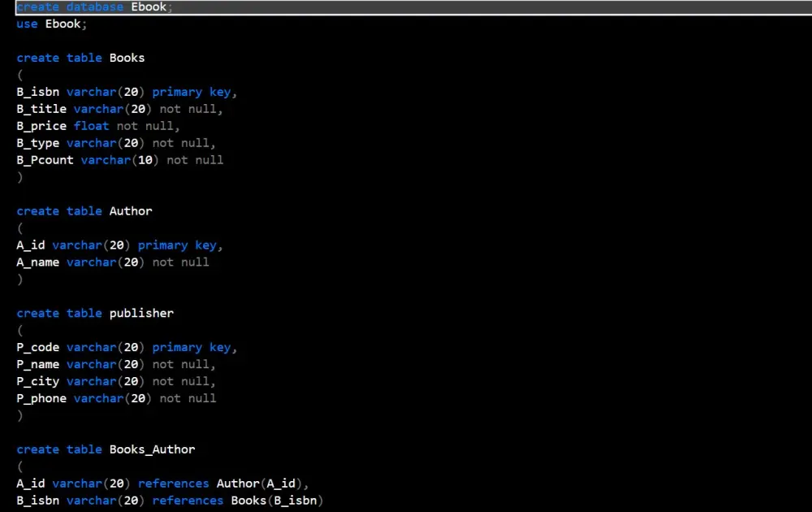Click 'Books(B_isbn)' in the references clause

[x=277, y=501]
